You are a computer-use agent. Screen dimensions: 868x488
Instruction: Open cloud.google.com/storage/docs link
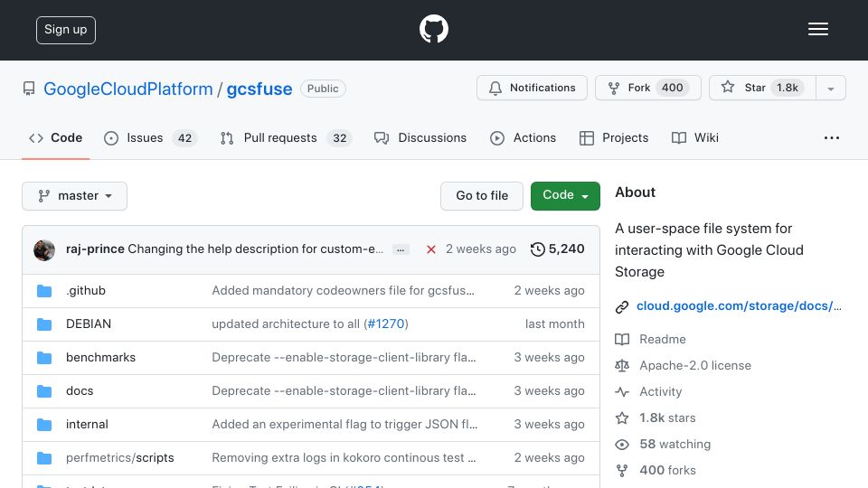pyautogui.click(x=739, y=306)
